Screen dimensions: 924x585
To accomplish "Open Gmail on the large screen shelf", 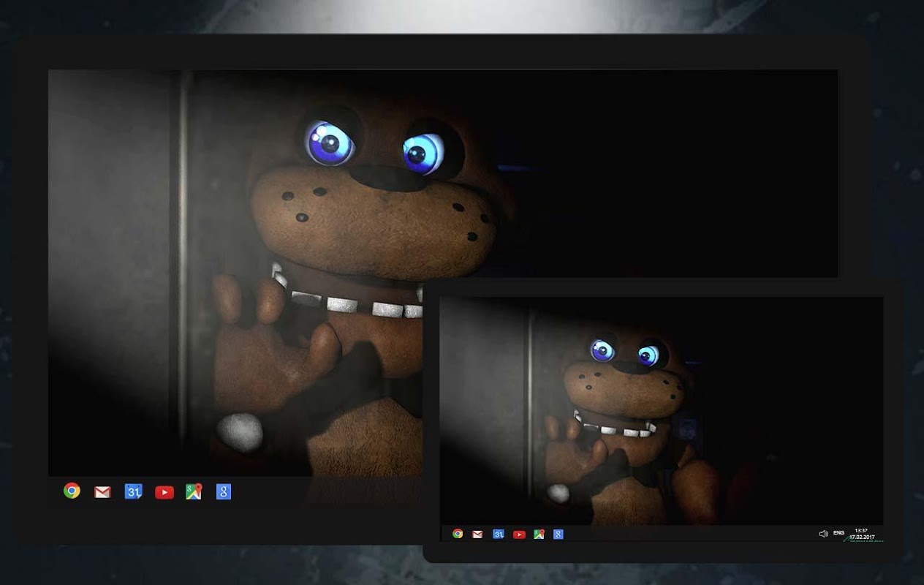I will tap(102, 492).
